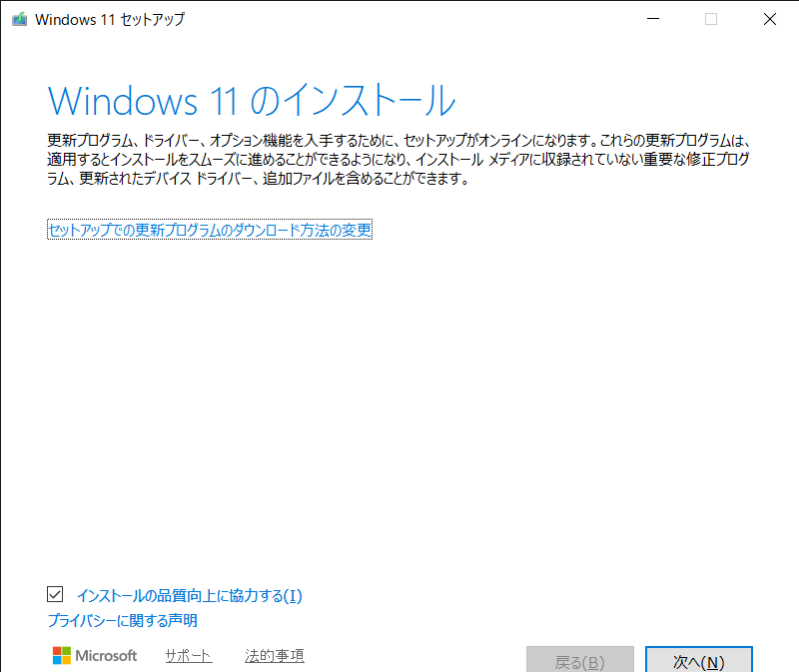This screenshot has height=672, width=799.
Task: Click the 戻る(B) button
Action: (580, 660)
